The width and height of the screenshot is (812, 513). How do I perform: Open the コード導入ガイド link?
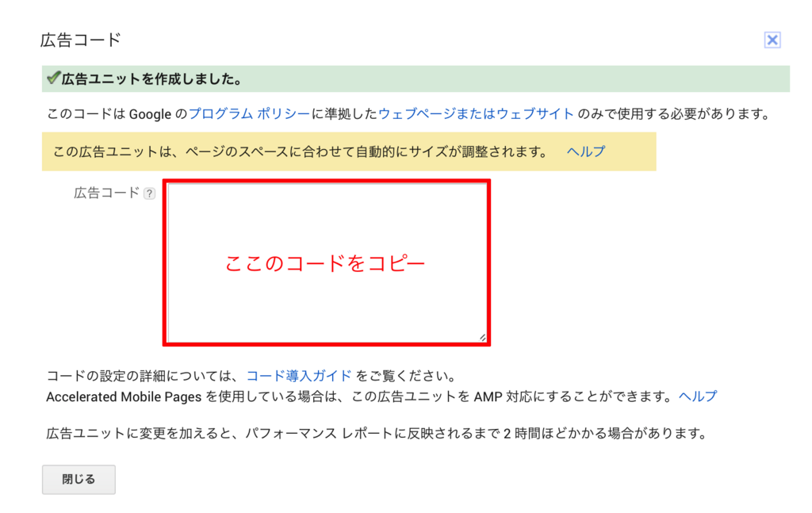pyautogui.click(x=299, y=376)
